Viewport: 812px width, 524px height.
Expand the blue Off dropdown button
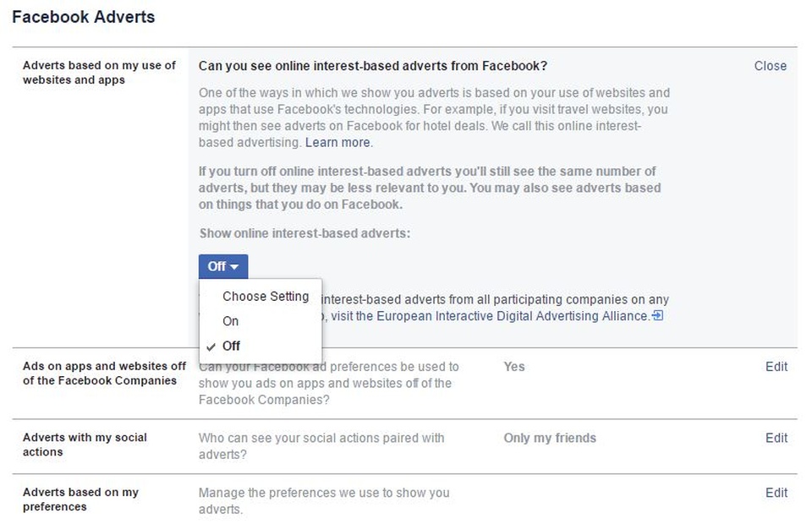tap(223, 266)
